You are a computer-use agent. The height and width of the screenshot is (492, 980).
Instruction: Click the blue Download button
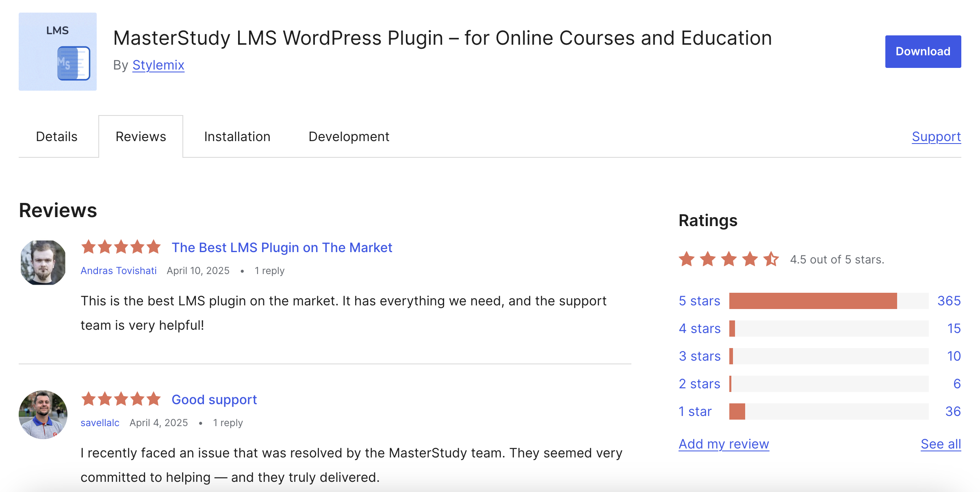click(x=923, y=52)
